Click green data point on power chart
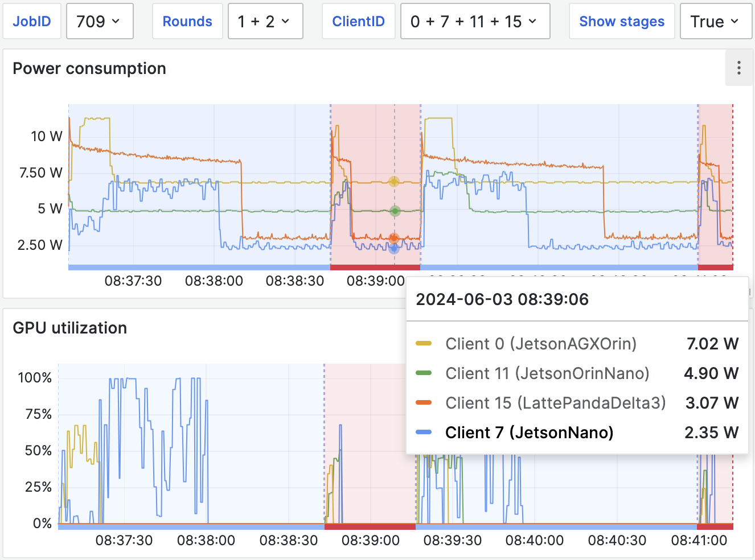This screenshot has height=560, width=755. tap(395, 211)
